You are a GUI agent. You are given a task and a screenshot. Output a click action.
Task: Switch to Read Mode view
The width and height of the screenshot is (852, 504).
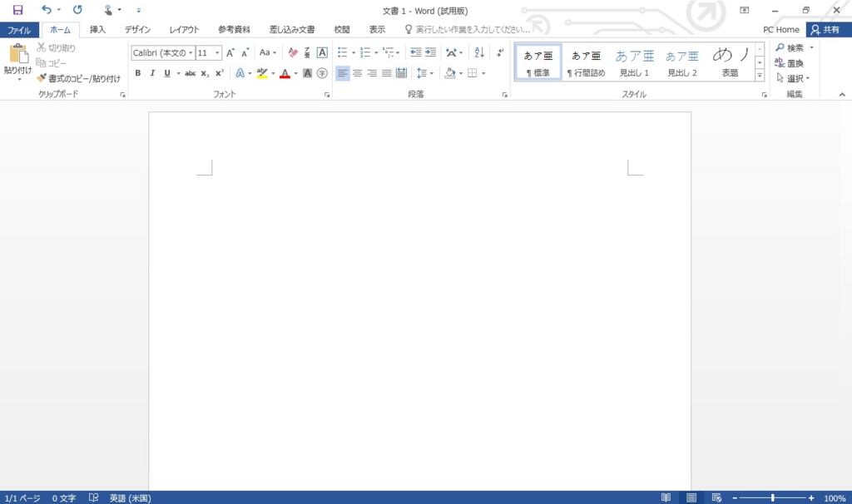coord(666,497)
